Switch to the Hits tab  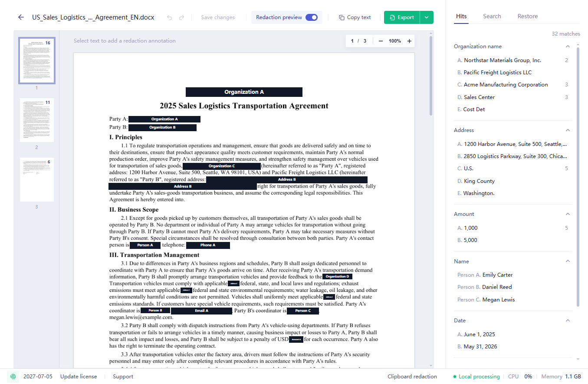pos(461,16)
